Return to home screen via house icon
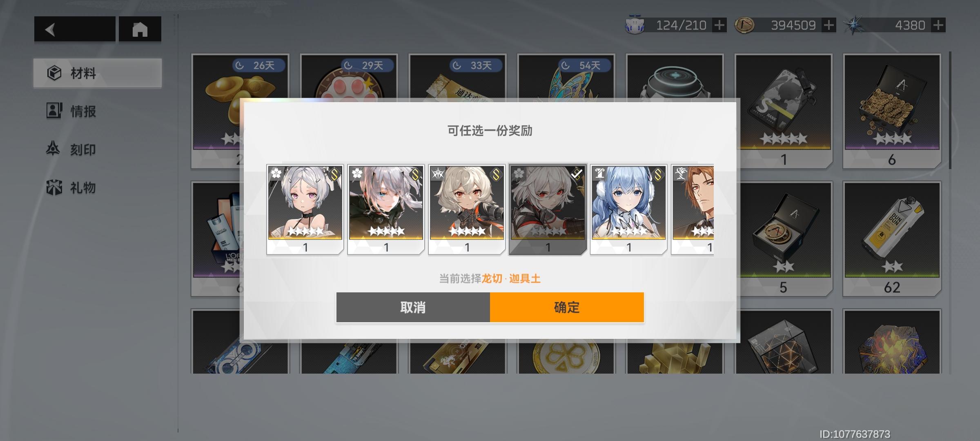980x441 pixels. coord(140,29)
